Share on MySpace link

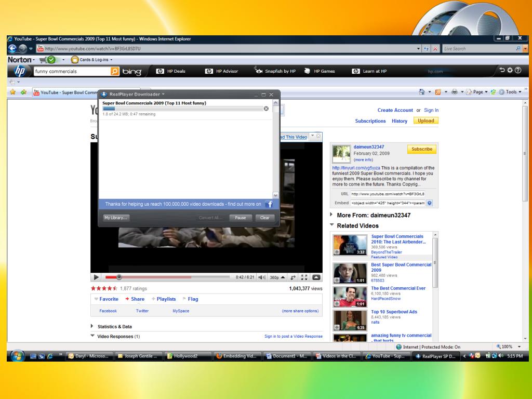click(x=181, y=311)
